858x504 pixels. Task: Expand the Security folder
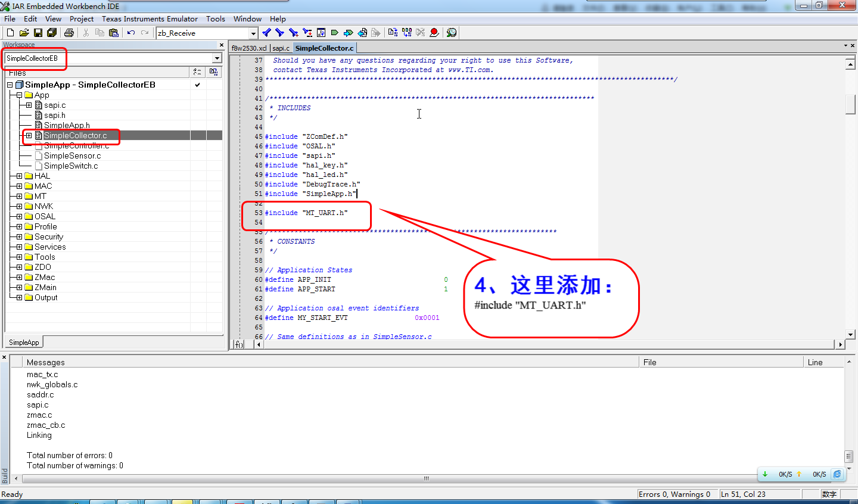tap(20, 237)
